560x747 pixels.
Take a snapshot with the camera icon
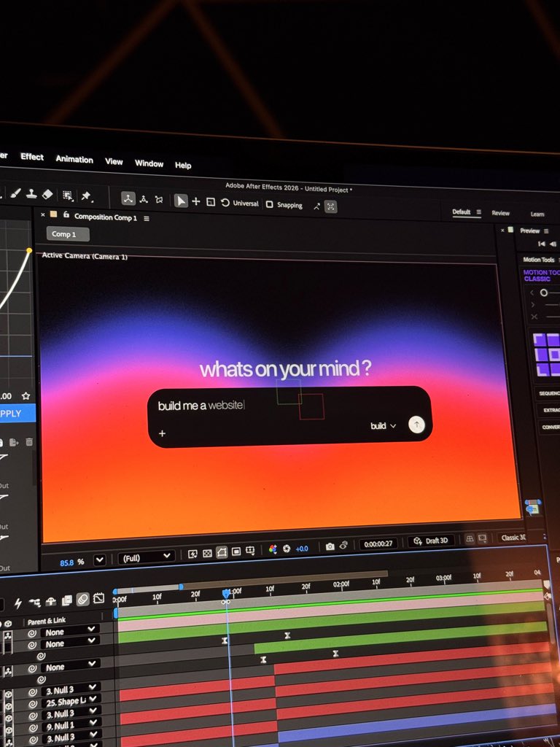point(330,546)
